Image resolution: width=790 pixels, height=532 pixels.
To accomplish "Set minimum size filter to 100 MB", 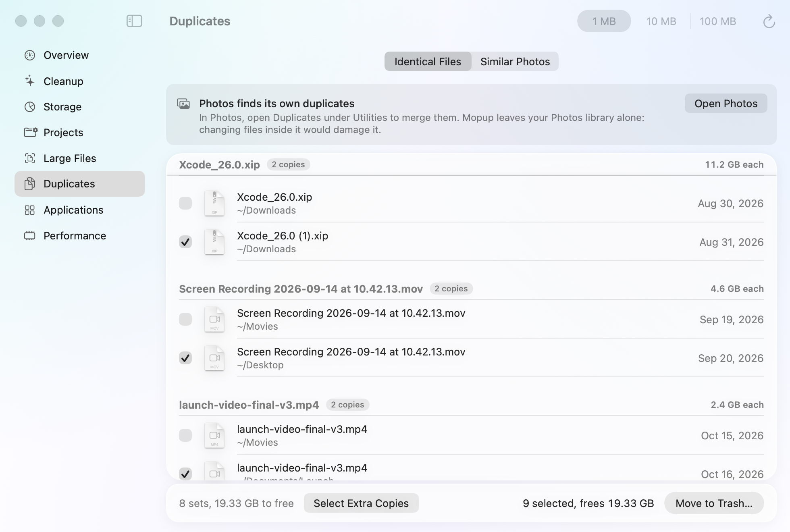I will (718, 21).
